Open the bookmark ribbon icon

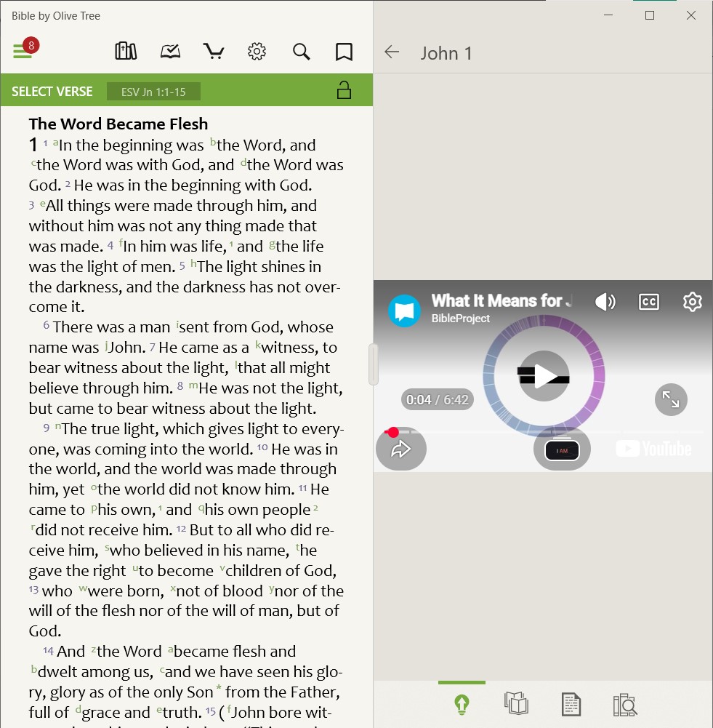[x=344, y=52]
